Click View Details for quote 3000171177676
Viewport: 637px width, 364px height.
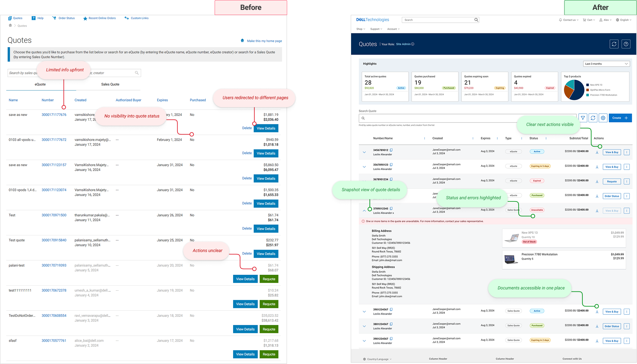[266, 128]
